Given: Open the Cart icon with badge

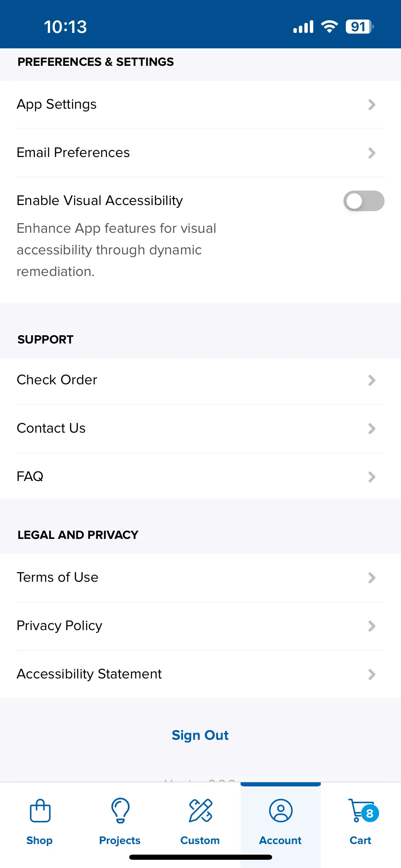Looking at the screenshot, I should point(363,811).
